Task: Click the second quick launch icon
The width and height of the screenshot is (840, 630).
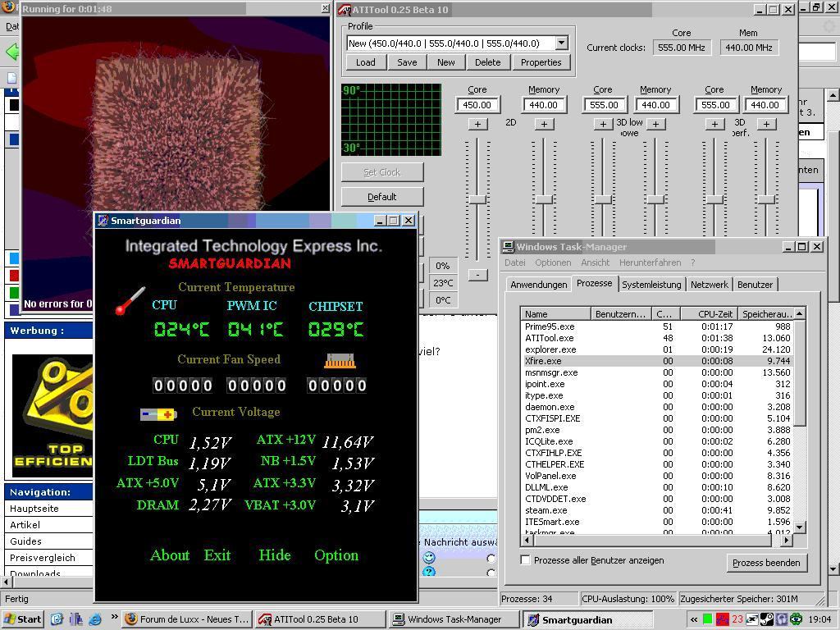Action: pos(75,619)
